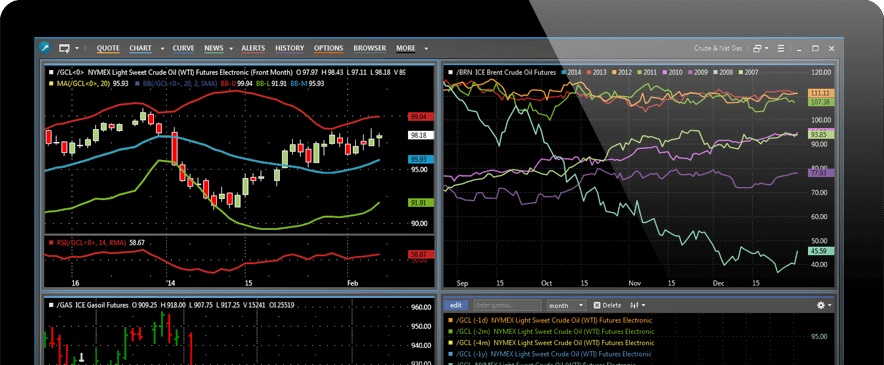
Task: Toggle the 2007 series legend
Action: [x=748, y=73]
